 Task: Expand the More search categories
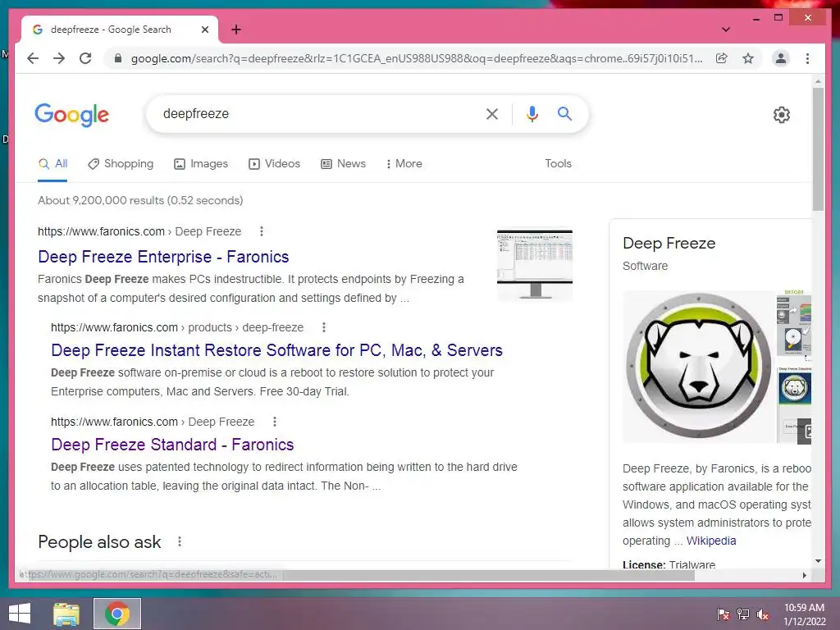[x=404, y=164]
